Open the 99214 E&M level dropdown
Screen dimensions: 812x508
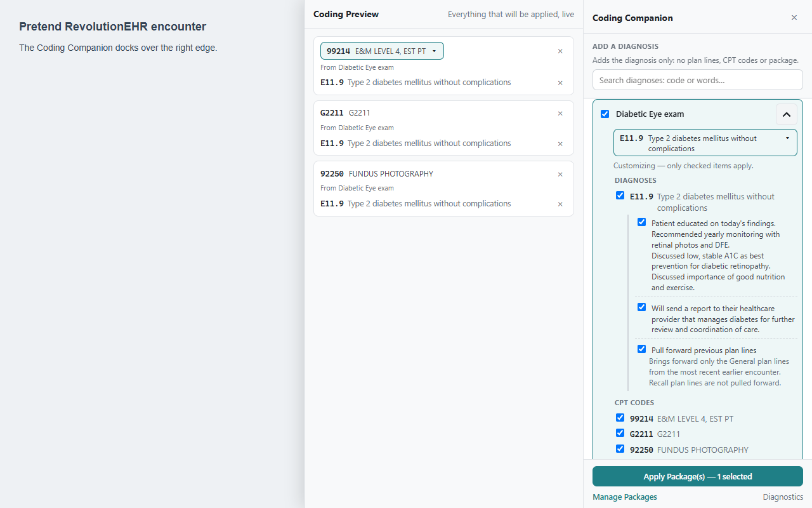coord(382,51)
